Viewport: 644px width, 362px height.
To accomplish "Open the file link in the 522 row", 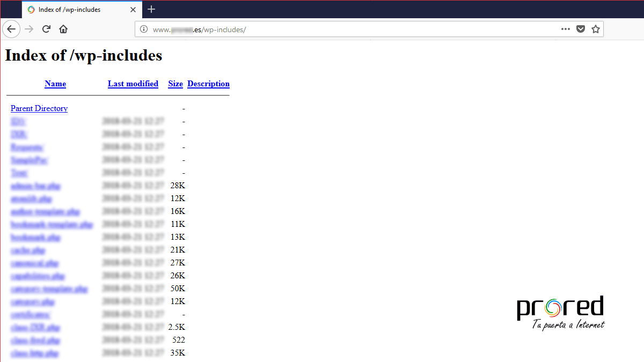I will pyautogui.click(x=35, y=340).
